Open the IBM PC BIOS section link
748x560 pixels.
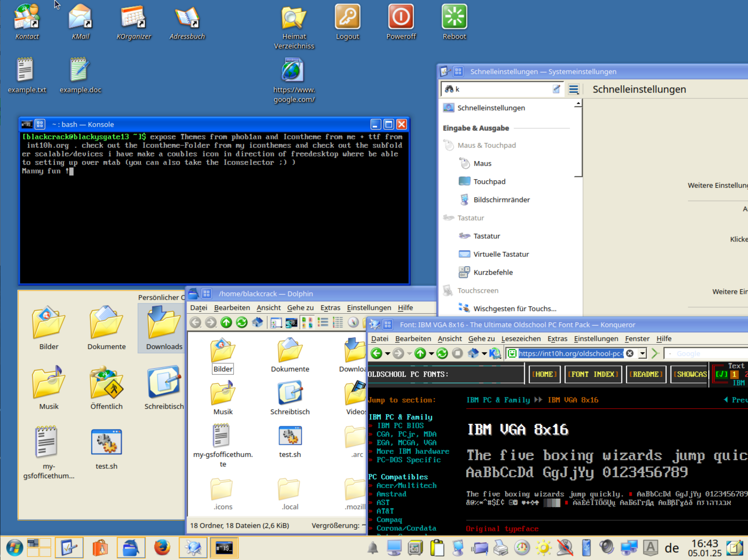(400, 425)
